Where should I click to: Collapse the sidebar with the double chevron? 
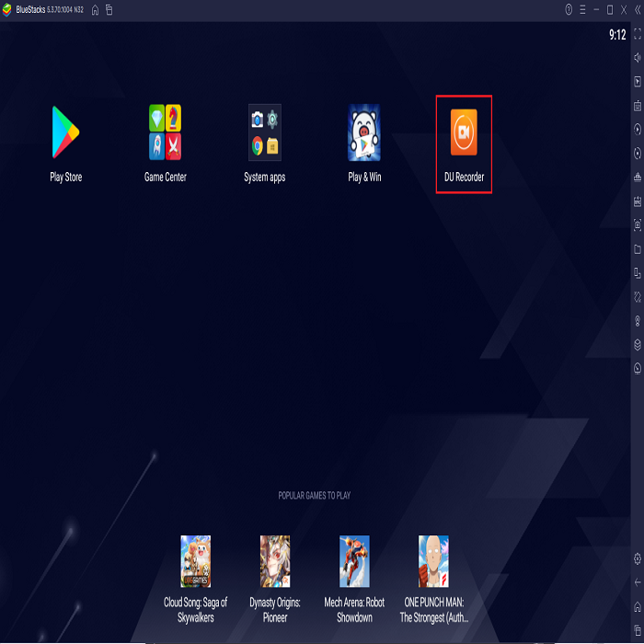click(638, 10)
